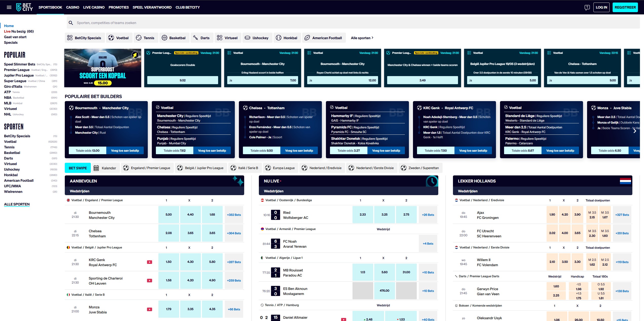Select the Virtueel sport chip
This screenshot has height=321, width=644.
[x=227, y=38]
